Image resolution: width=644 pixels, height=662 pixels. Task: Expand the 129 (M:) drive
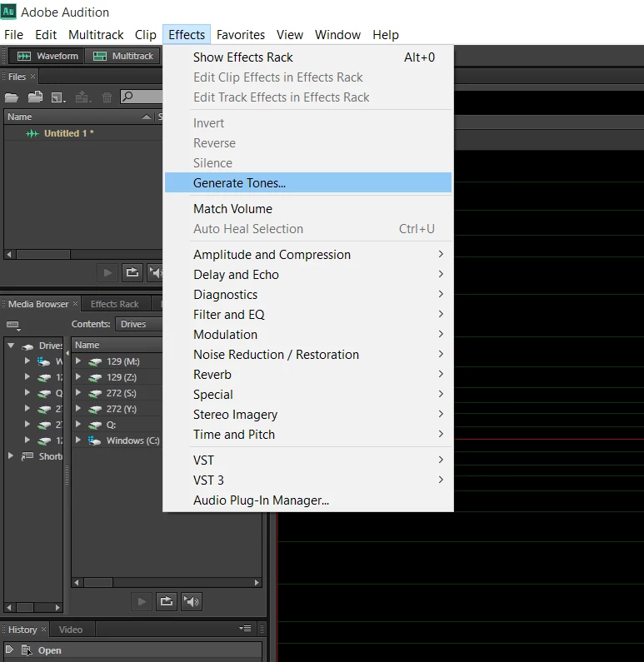(x=78, y=361)
